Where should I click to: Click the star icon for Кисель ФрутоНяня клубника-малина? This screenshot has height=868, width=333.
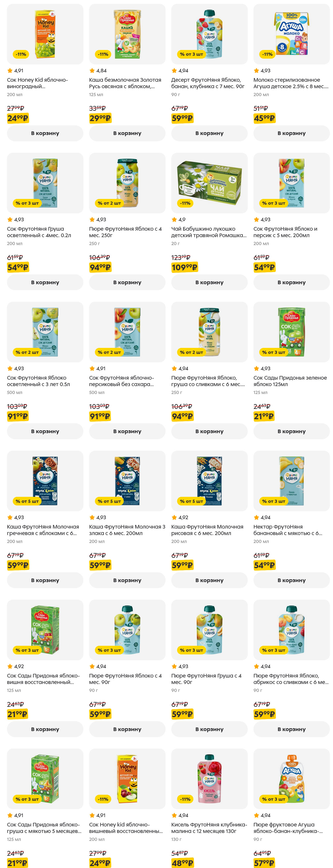(174, 815)
